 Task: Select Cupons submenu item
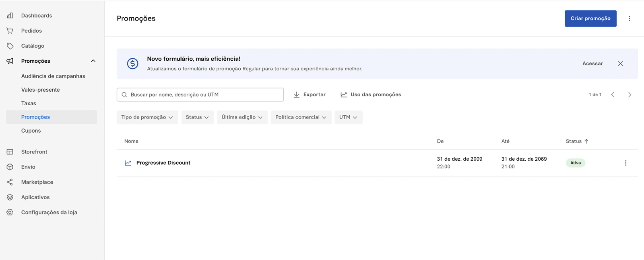point(31,131)
